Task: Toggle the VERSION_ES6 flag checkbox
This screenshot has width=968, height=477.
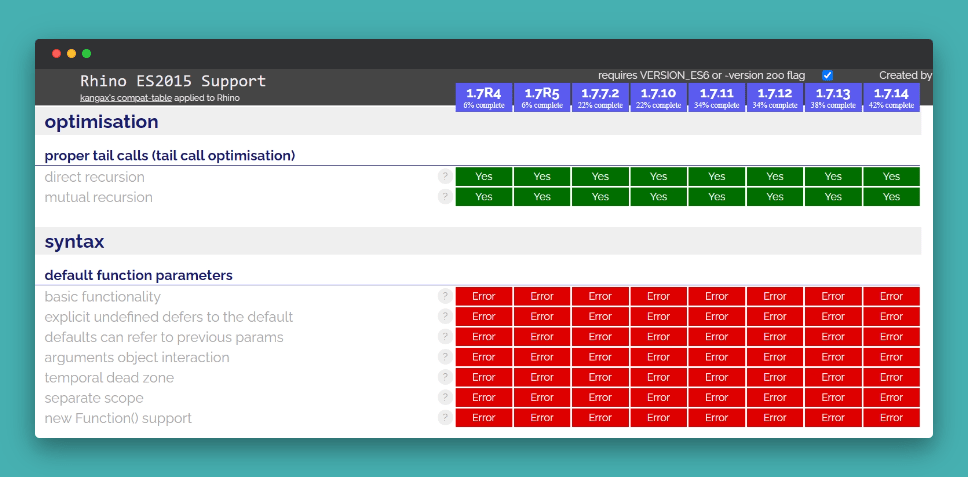Action: point(827,75)
